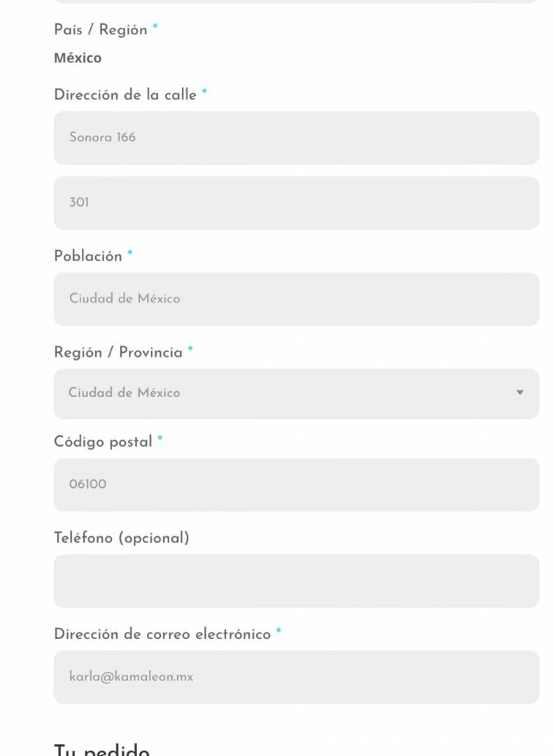Image resolution: width=554 pixels, height=756 pixels.
Task: Click the required asterisk beside Población
Action: coord(129,252)
